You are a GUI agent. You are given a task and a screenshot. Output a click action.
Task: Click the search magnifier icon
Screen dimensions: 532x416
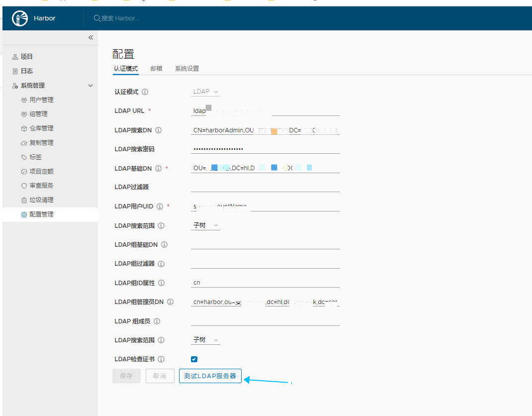[x=97, y=18]
